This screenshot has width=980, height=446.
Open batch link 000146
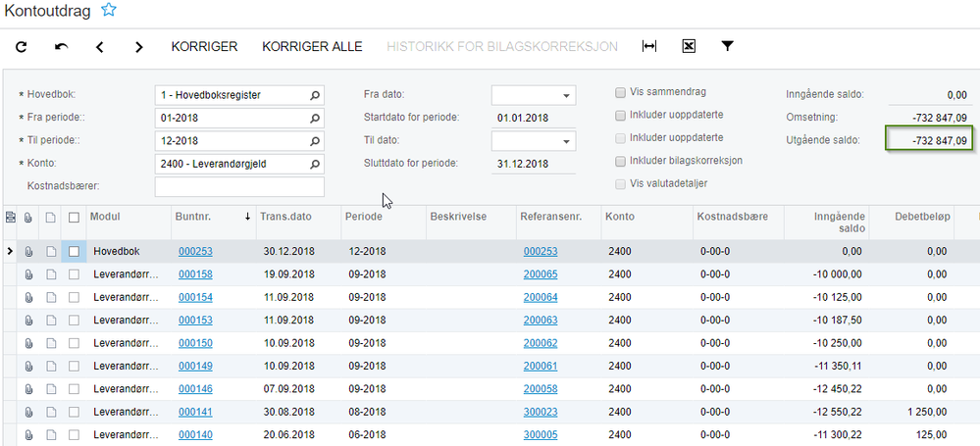195,389
